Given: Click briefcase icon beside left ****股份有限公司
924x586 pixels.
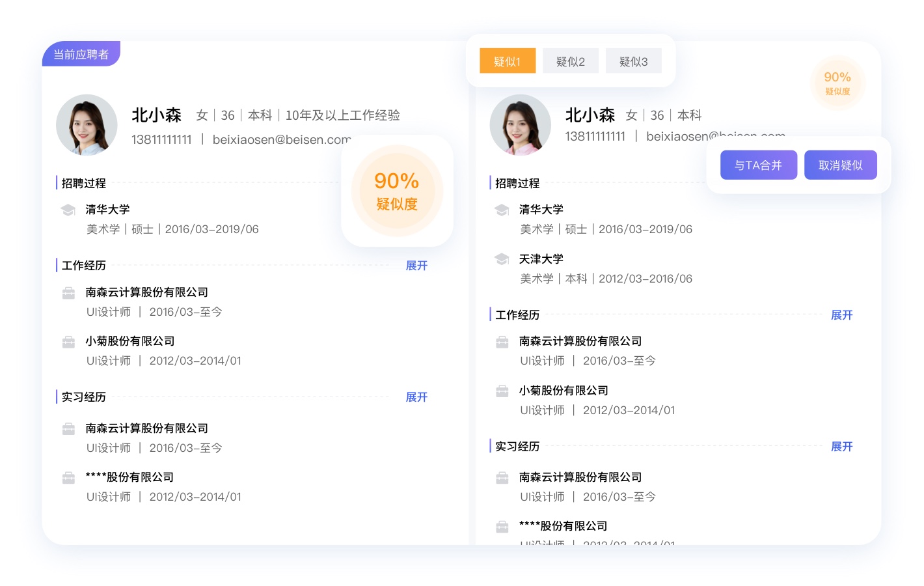Looking at the screenshot, I should tap(68, 478).
